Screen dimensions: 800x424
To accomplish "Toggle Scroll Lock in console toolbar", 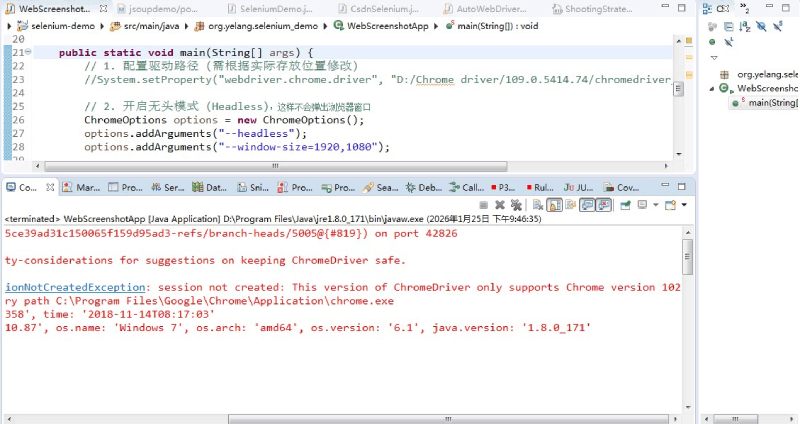I will pos(552,205).
